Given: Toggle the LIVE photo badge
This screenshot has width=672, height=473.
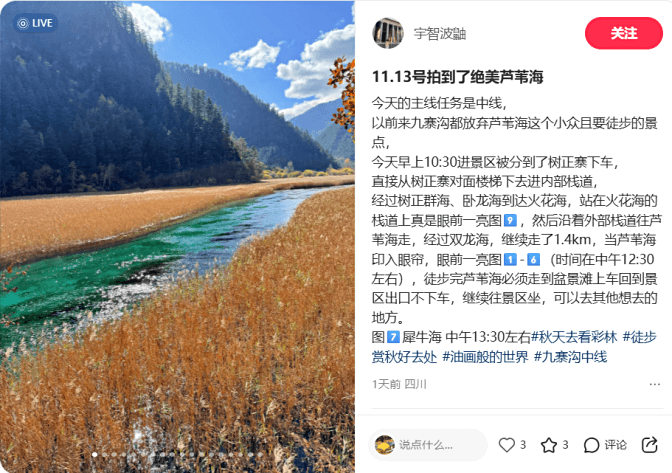Looking at the screenshot, I should tap(35, 23).
